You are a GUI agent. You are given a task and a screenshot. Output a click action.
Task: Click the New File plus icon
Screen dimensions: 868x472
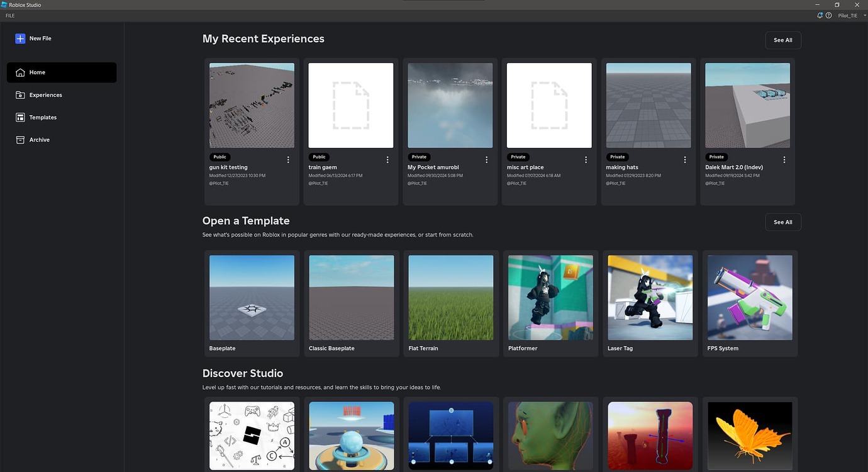coord(19,38)
